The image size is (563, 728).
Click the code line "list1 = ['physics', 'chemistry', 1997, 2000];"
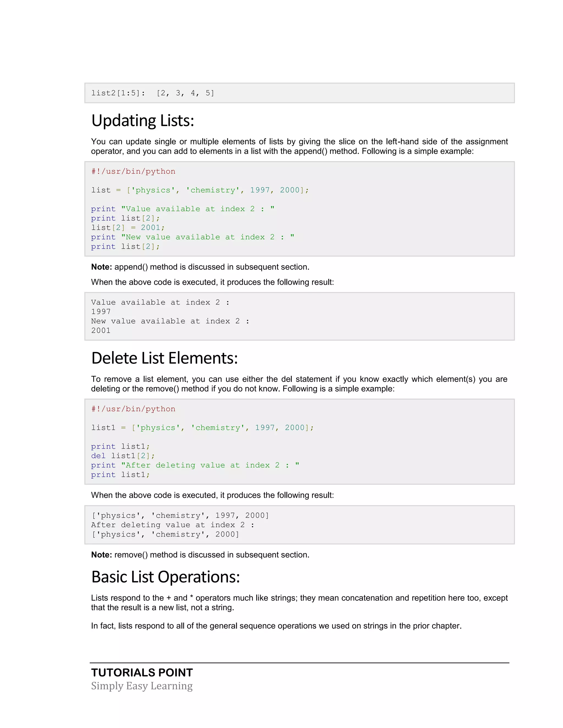pyautogui.click(x=202, y=428)
